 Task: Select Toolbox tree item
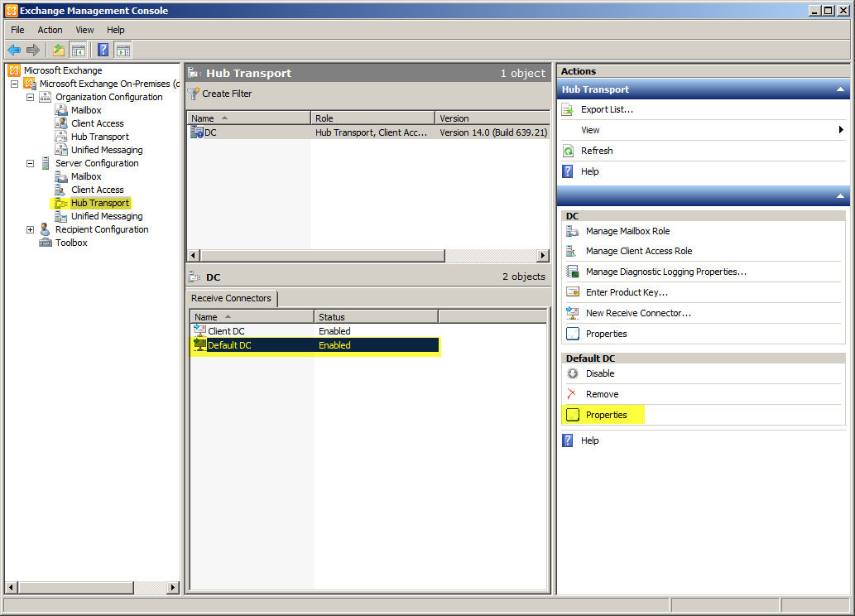pos(71,243)
